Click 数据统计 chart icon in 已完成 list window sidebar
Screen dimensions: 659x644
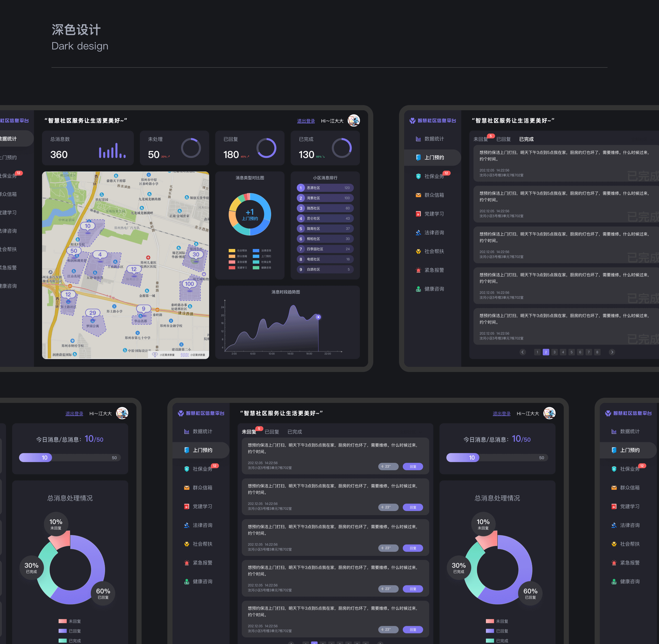[418, 139]
